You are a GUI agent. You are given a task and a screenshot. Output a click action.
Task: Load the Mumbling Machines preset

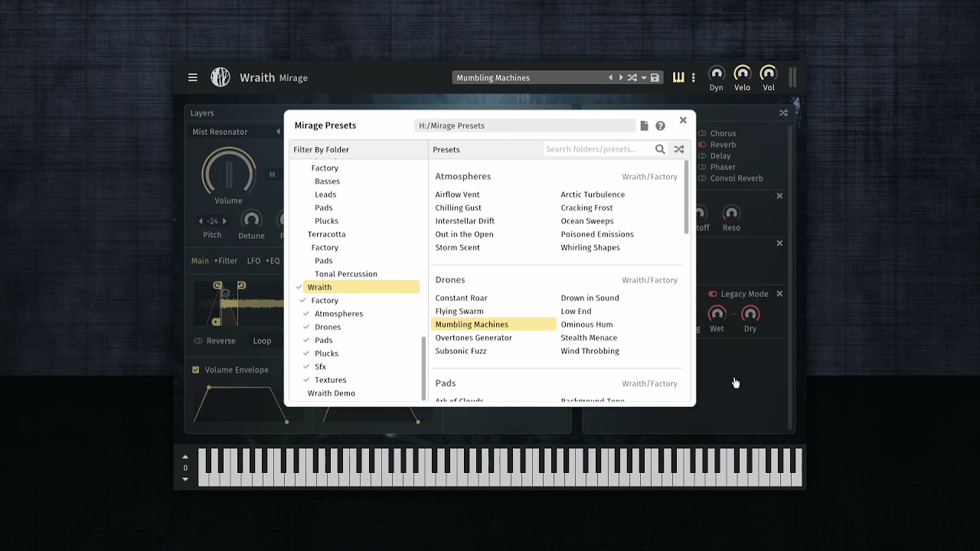(494, 324)
